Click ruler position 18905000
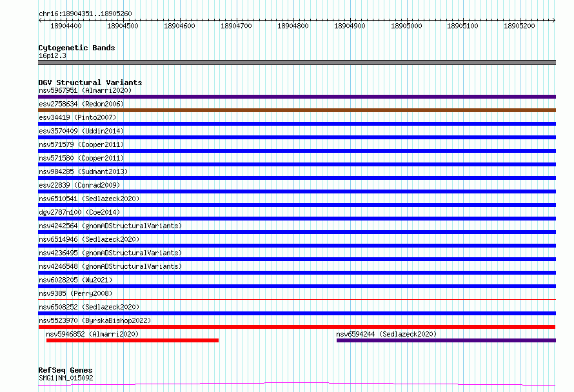The width and height of the screenshot is (574, 392). pyautogui.click(x=406, y=26)
